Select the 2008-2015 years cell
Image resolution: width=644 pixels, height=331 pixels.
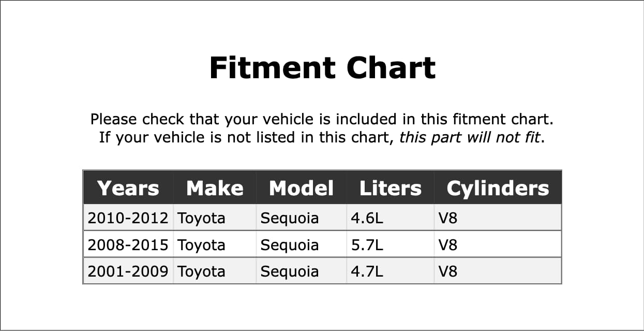tap(128, 244)
